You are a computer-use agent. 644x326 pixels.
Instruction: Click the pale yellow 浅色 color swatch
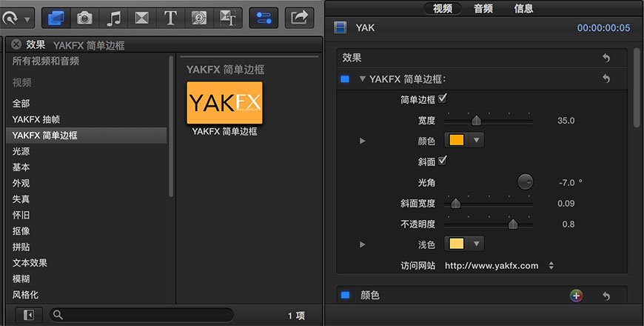[456, 244]
